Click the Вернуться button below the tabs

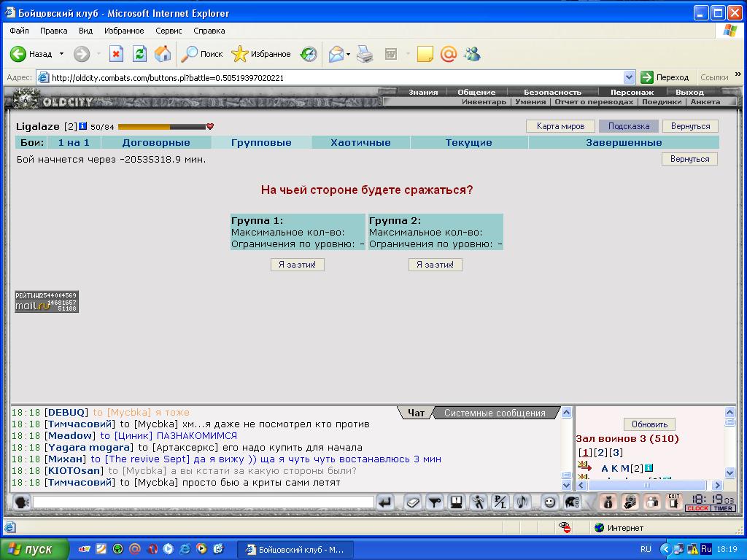(689, 159)
